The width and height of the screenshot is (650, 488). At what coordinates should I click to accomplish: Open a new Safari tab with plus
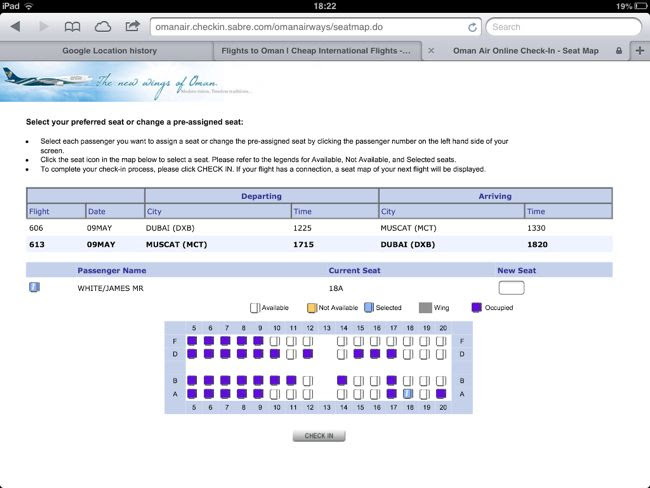click(x=640, y=50)
